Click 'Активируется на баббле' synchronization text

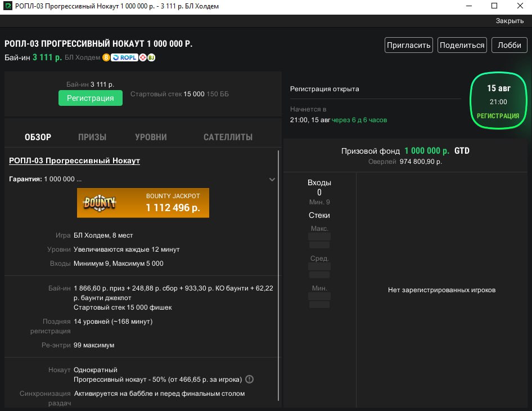pyautogui.click(x=160, y=394)
